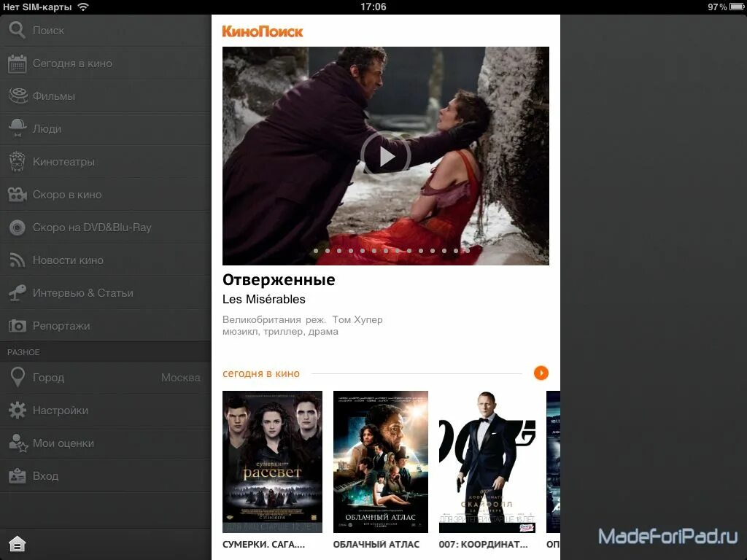Open the microphone icon for Интервью & Статьи
The width and height of the screenshot is (747, 560).
(18, 293)
